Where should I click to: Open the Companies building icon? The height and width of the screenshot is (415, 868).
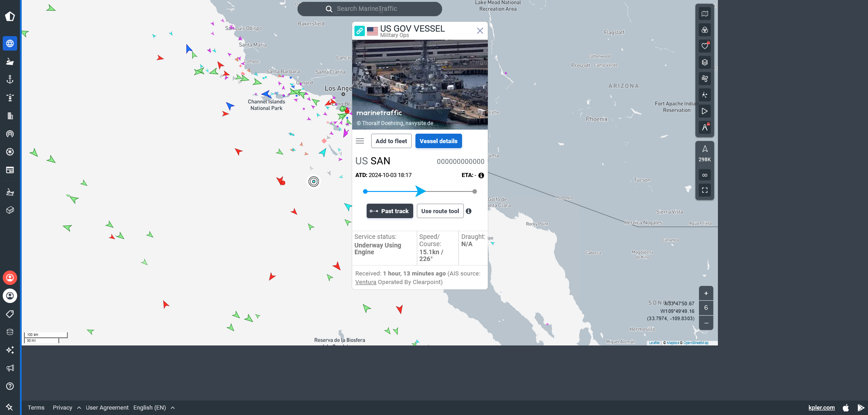tap(10, 116)
